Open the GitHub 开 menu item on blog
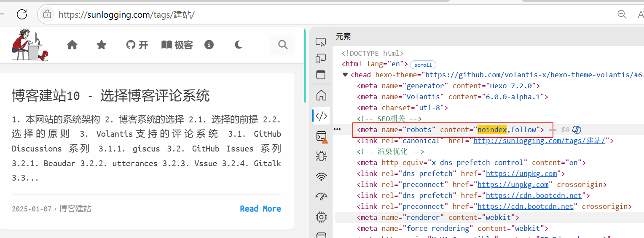This screenshot has height=238, width=644. [137, 45]
